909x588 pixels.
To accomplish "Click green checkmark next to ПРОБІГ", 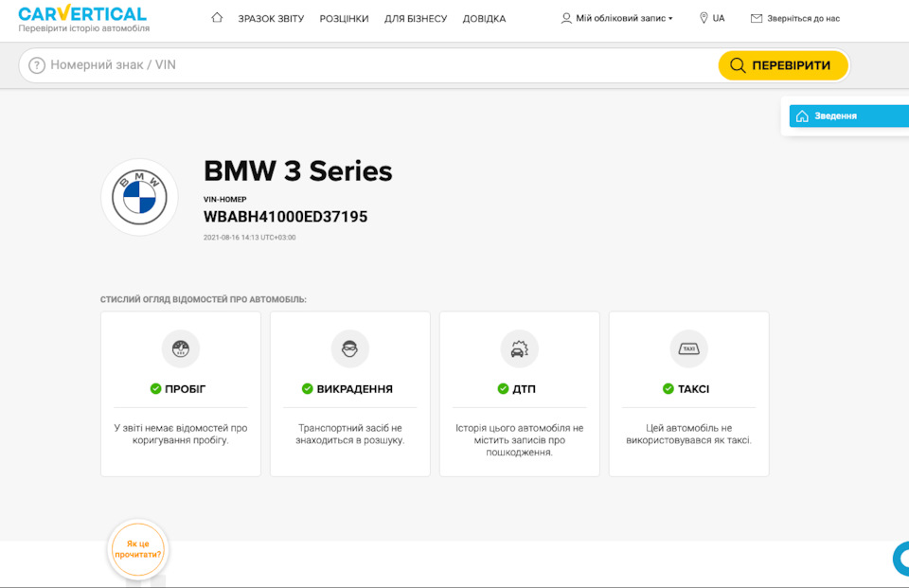I will pos(155,388).
